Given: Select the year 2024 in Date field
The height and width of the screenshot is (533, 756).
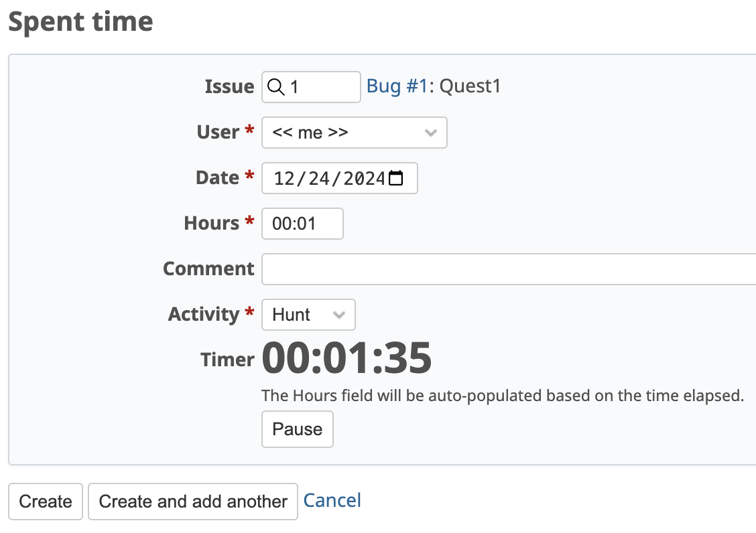Looking at the screenshot, I should (364, 178).
